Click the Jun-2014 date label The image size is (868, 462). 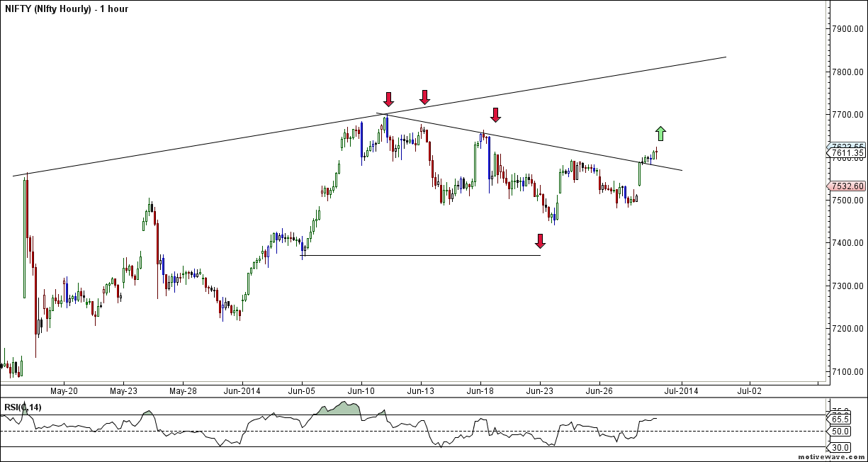242,390
